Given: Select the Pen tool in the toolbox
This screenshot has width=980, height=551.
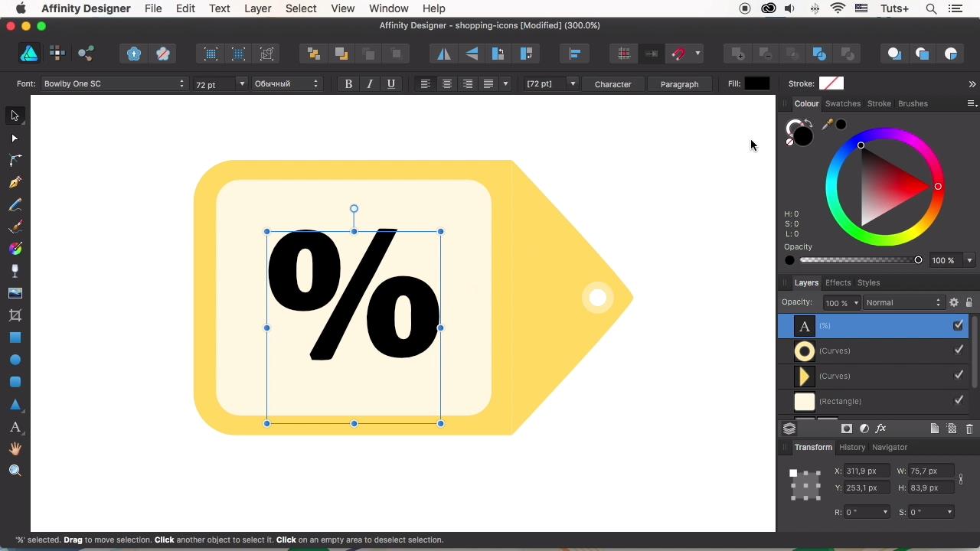Looking at the screenshot, I should 15,182.
